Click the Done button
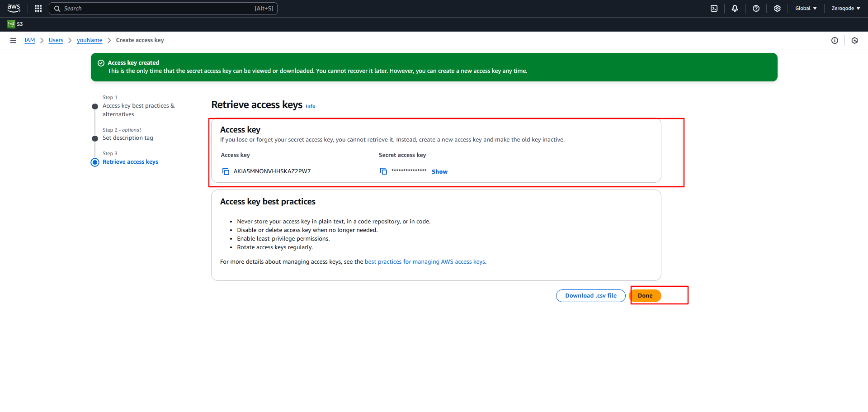Screen dimensions: 868x412 pyautogui.click(x=645, y=296)
